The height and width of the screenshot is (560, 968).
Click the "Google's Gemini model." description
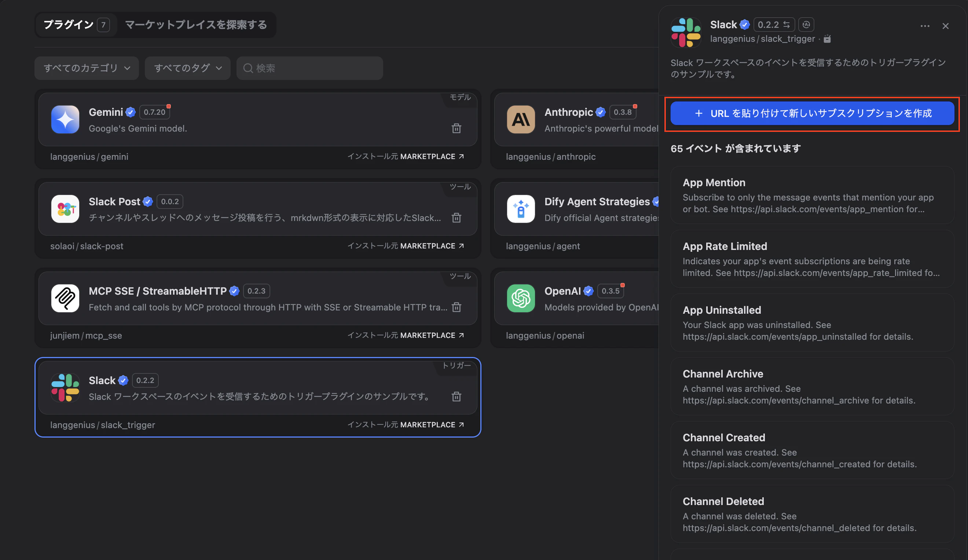coord(138,128)
